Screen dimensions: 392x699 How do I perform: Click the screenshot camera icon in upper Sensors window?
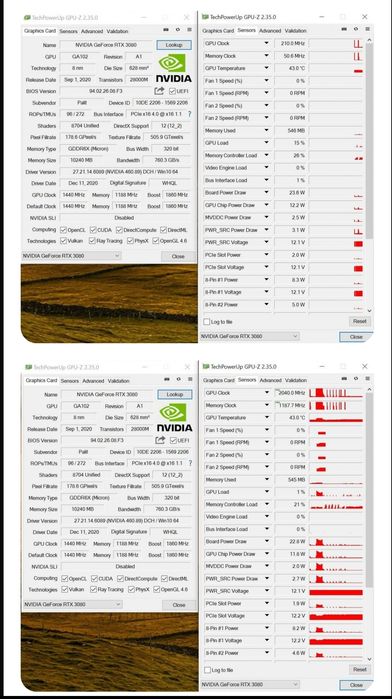[344, 29]
